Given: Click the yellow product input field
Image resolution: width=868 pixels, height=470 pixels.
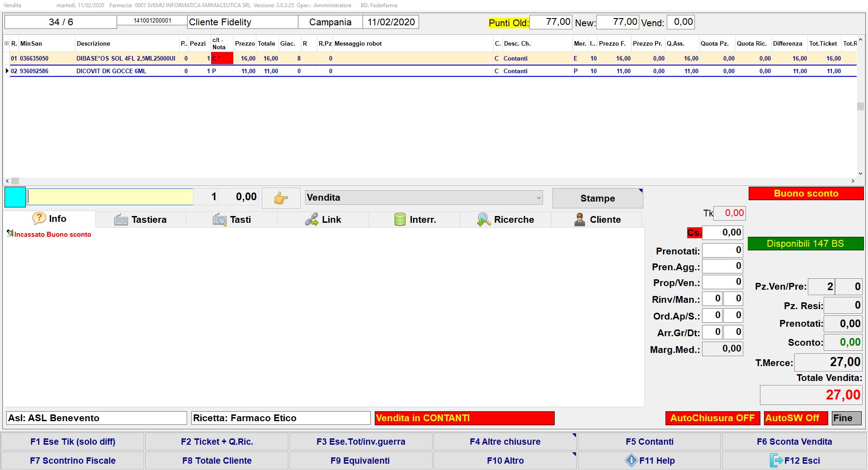Looking at the screenshot, I should click(110, 197).
